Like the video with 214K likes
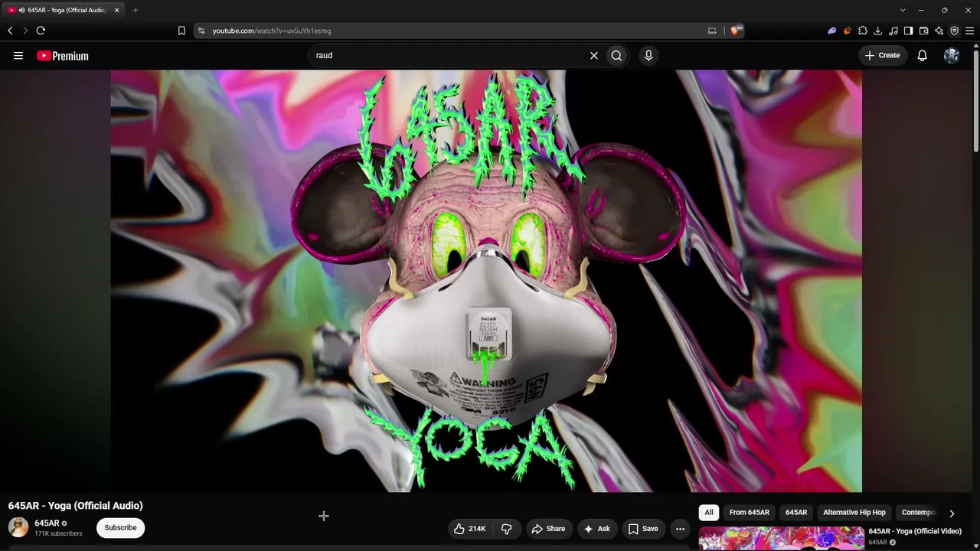The width and height of the screenshot is (980, 551). pos(470,529)
